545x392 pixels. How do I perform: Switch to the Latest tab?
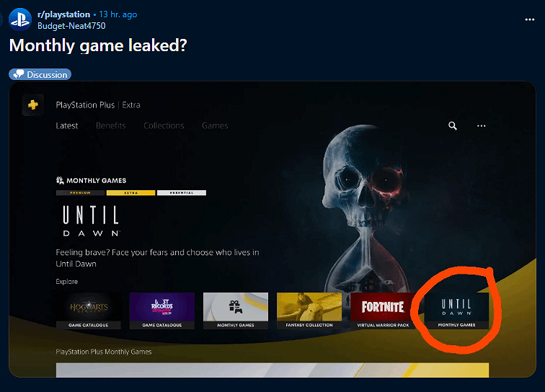(x=67, y=126)
